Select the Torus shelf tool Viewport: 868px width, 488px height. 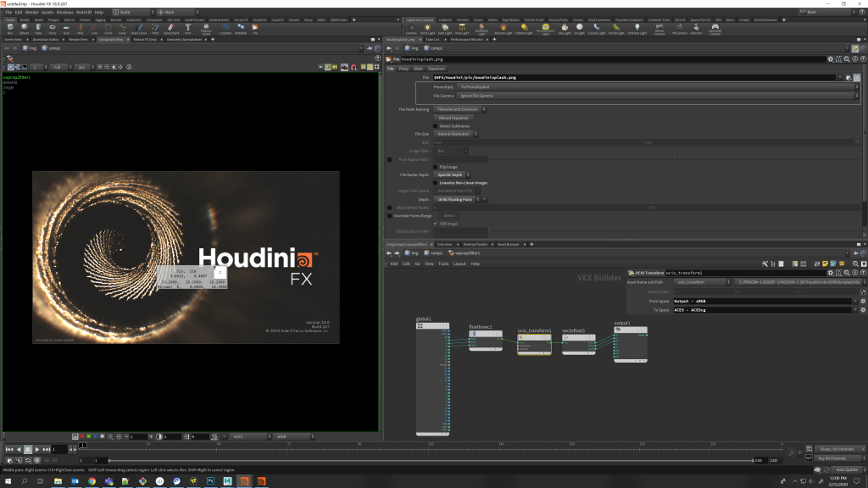(52, 29)
